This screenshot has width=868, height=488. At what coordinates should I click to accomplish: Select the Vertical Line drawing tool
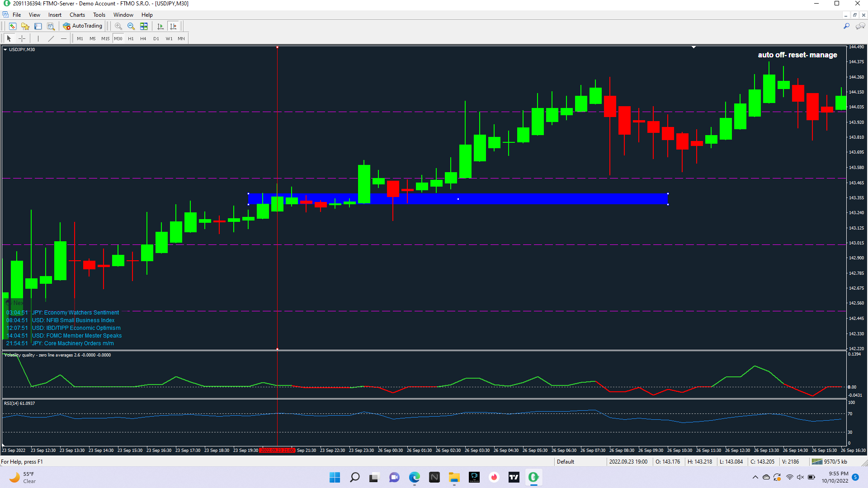(38, 39)
